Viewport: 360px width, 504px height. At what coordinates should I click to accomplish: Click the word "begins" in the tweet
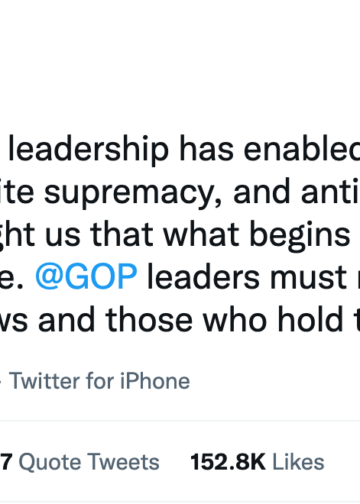[x=300, y=235]
